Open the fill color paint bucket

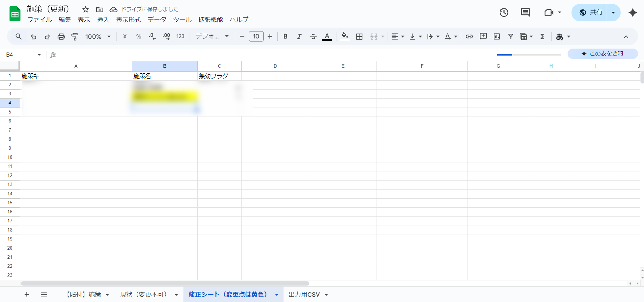coord(345,36)
